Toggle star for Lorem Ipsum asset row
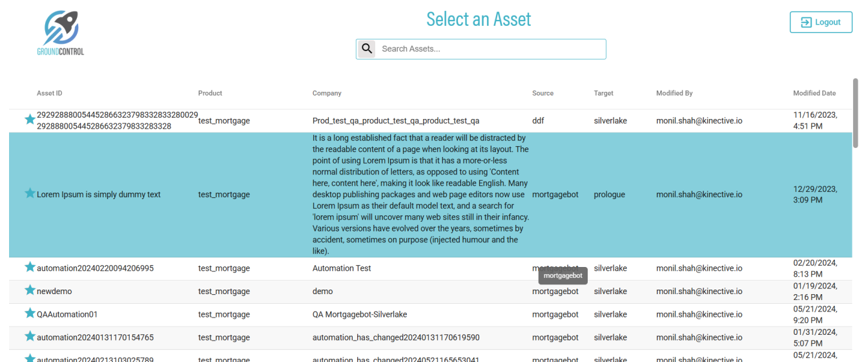The width and height of the screenshot is (868, 362). (x=30, y=193)
